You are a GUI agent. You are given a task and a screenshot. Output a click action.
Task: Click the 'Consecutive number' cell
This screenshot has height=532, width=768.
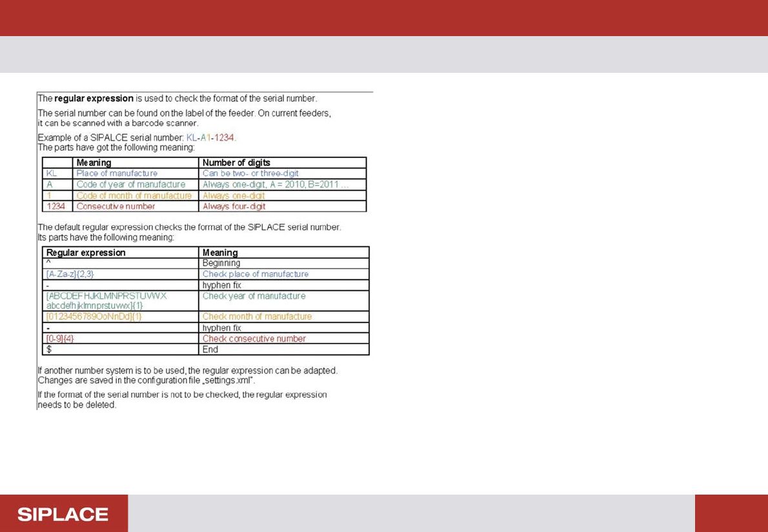(136, 206)
